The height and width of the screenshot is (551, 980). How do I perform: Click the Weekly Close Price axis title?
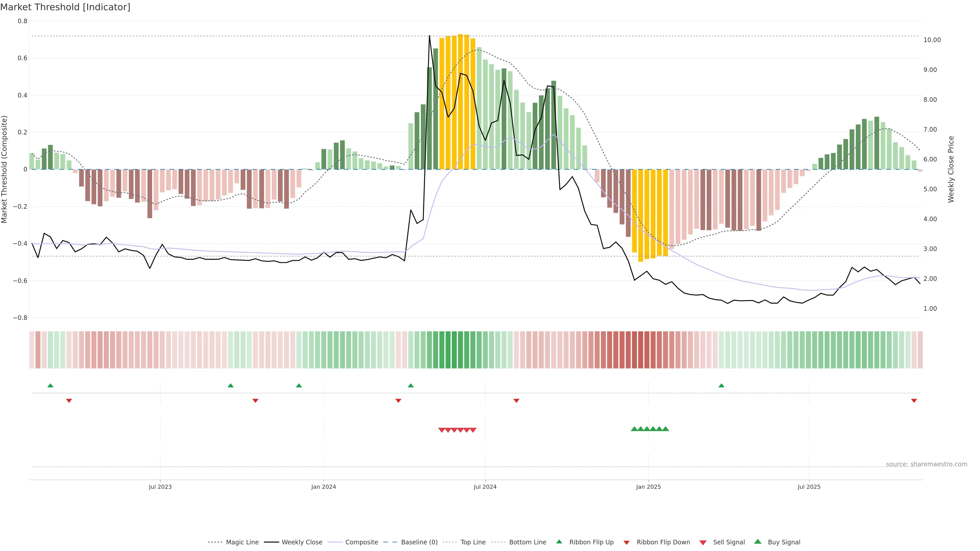coord(951,169)
